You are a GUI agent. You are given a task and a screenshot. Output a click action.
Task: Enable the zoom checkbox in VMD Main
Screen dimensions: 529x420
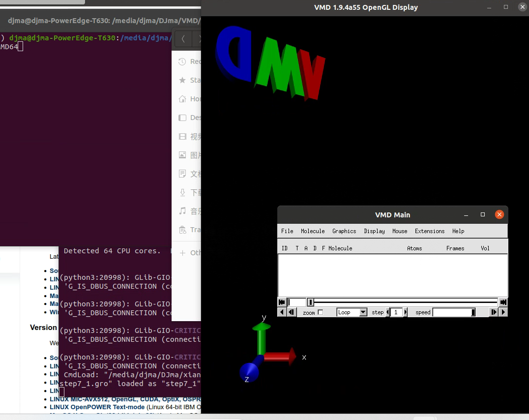(x=320, y=312)
